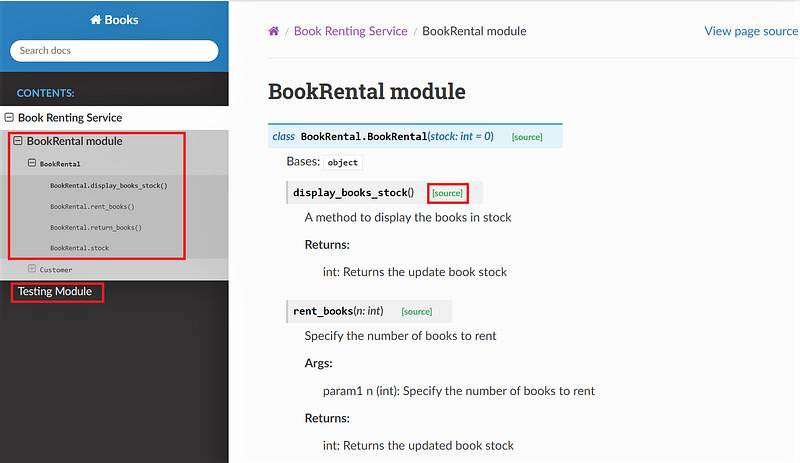Screen dimensions: 800x463
Task: Open source link for display_books_stock()
Action: (x=447, y=193)
